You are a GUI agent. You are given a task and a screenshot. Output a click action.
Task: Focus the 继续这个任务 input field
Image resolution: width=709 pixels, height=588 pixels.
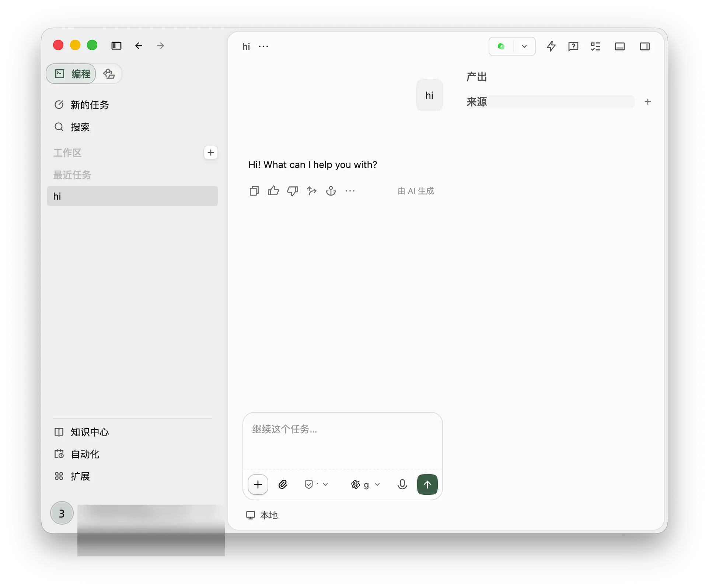coord(343,441)
